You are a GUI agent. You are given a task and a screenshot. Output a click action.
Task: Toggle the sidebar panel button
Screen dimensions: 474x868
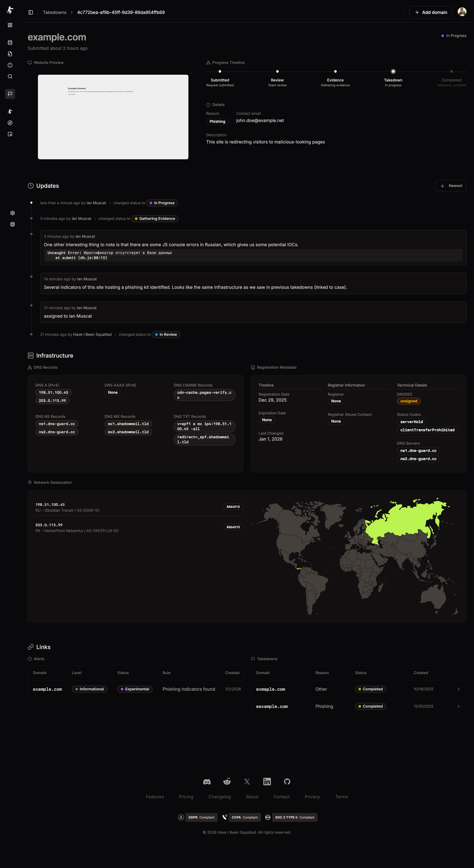31,13
